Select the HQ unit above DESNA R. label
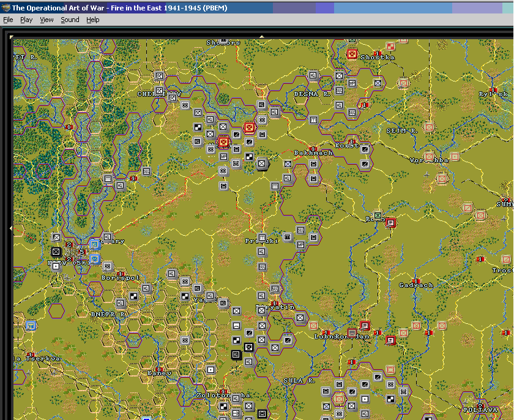The image size is (514, 420). point(313,76)
